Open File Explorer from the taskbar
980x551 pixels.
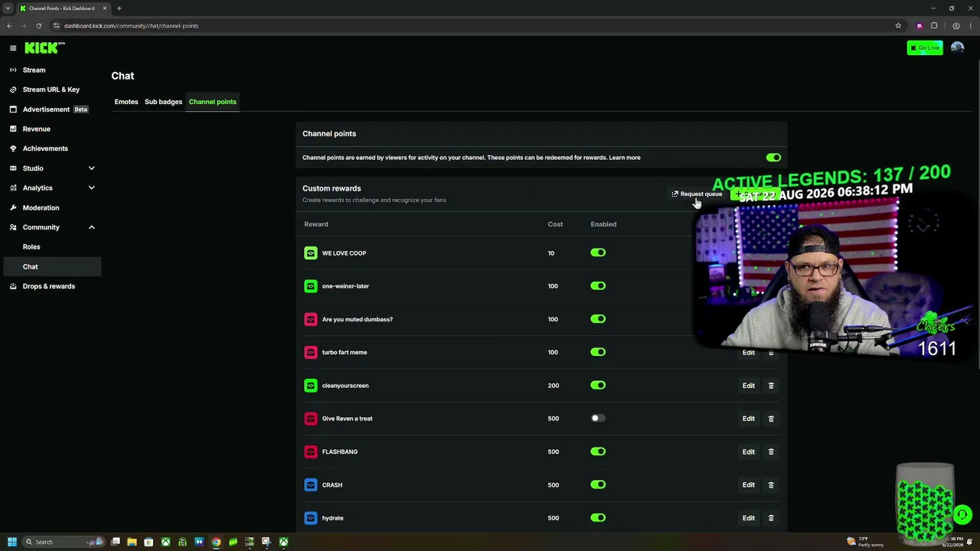pos(132,542)
